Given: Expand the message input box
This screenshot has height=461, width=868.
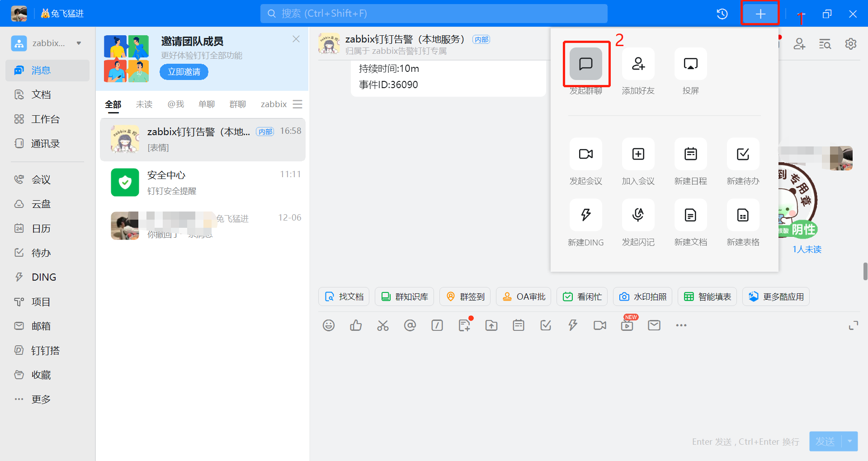Looking at the screenshot, I should [x=854, y=325].
